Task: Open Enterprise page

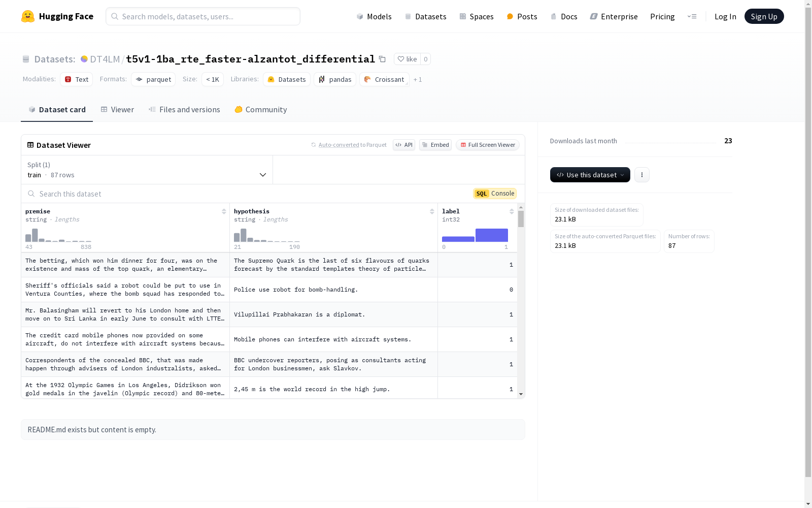Action: pos(614,16)
